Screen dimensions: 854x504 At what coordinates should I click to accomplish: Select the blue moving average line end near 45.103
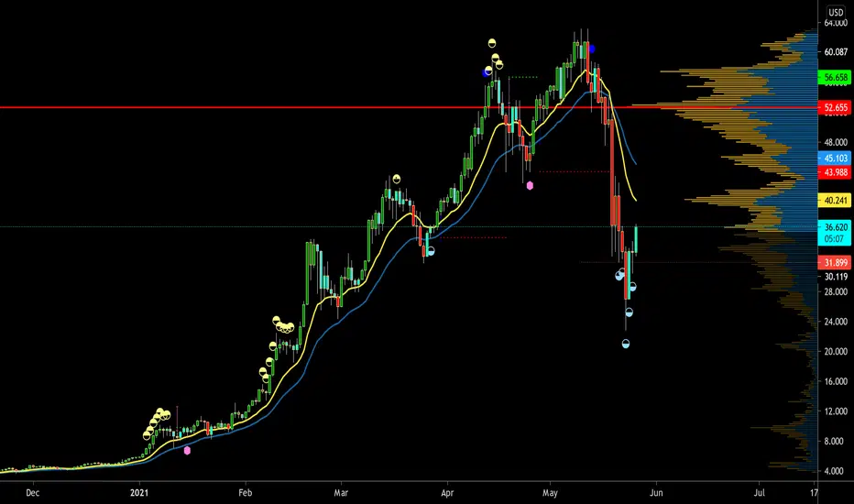(x=634, y=162)
